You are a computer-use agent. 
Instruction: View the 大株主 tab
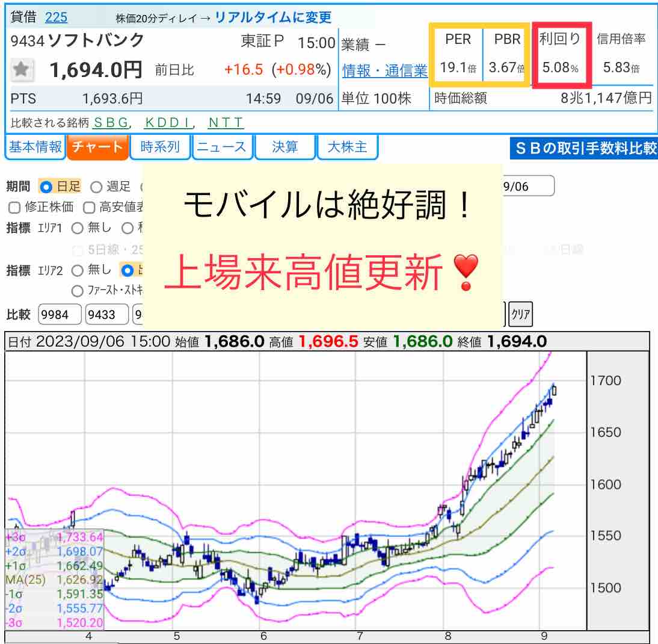(348, 147)
